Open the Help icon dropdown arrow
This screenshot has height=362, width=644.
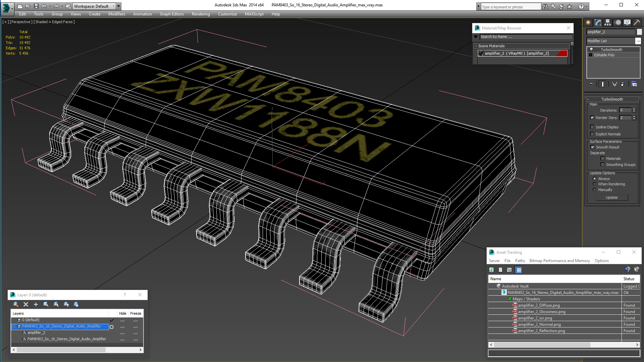(587, 6)
